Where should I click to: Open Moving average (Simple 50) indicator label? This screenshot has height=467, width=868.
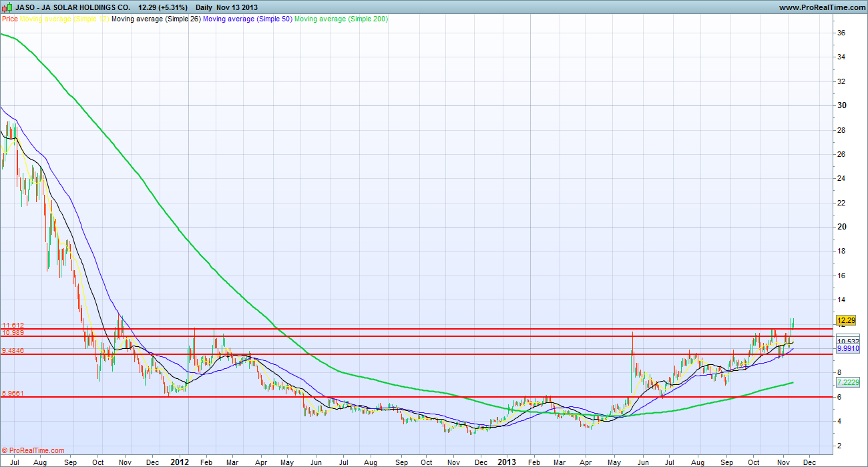[247, 19]
